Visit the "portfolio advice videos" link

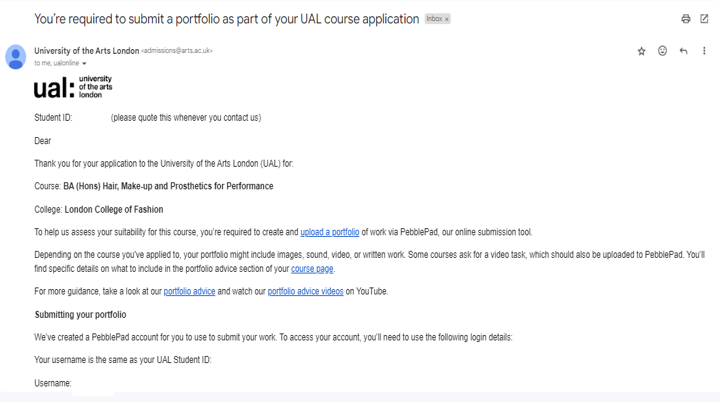pyautogui.click(x=305, y=292)
